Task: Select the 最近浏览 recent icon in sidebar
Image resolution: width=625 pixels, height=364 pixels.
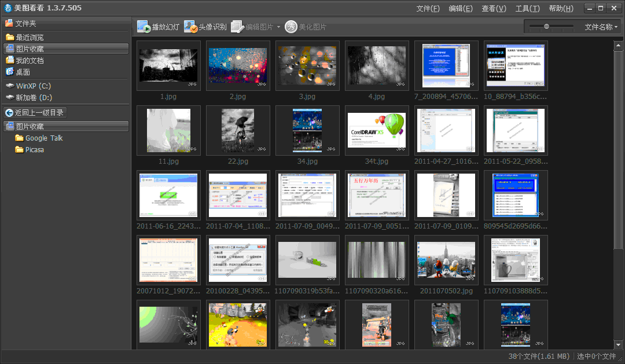Action: [10, 38]
